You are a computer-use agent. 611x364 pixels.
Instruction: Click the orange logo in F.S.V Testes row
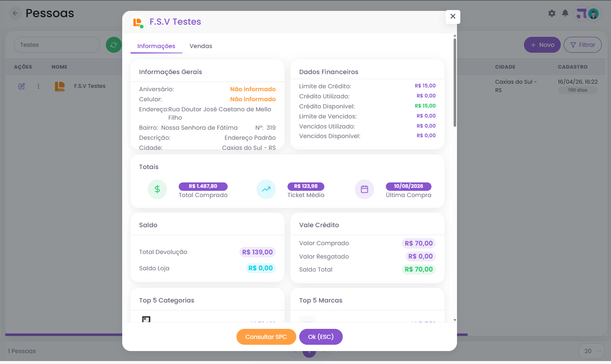[60, 86]
